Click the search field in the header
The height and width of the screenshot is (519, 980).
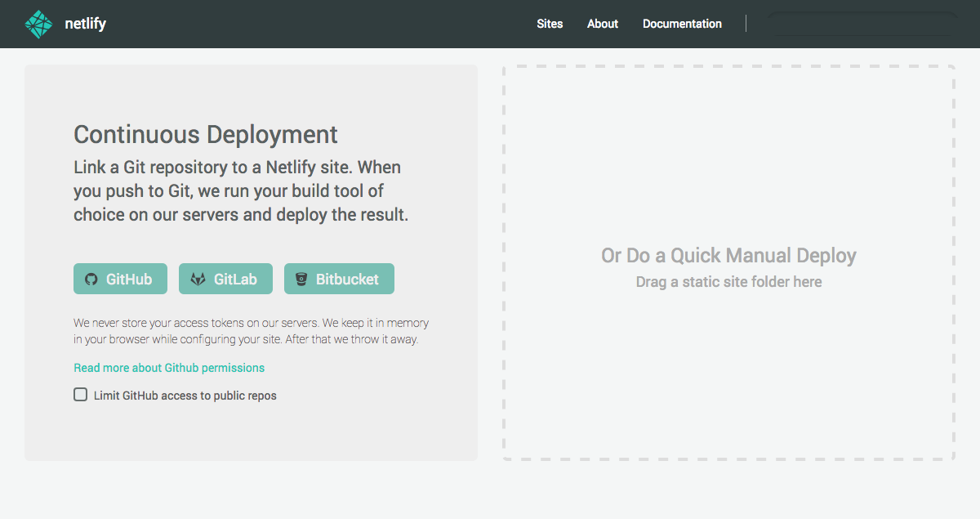tap(862, 24)
